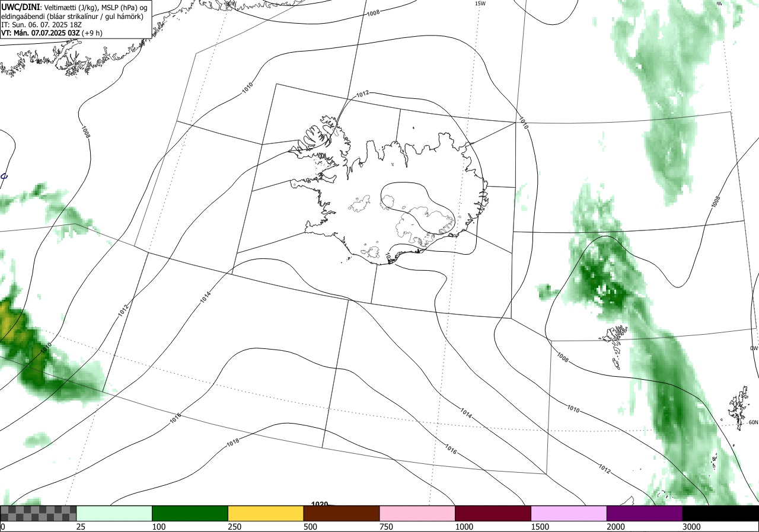Choose the maroon 1000–1500 legend swatch
759x532 pixels.
(x=493, y=513)
